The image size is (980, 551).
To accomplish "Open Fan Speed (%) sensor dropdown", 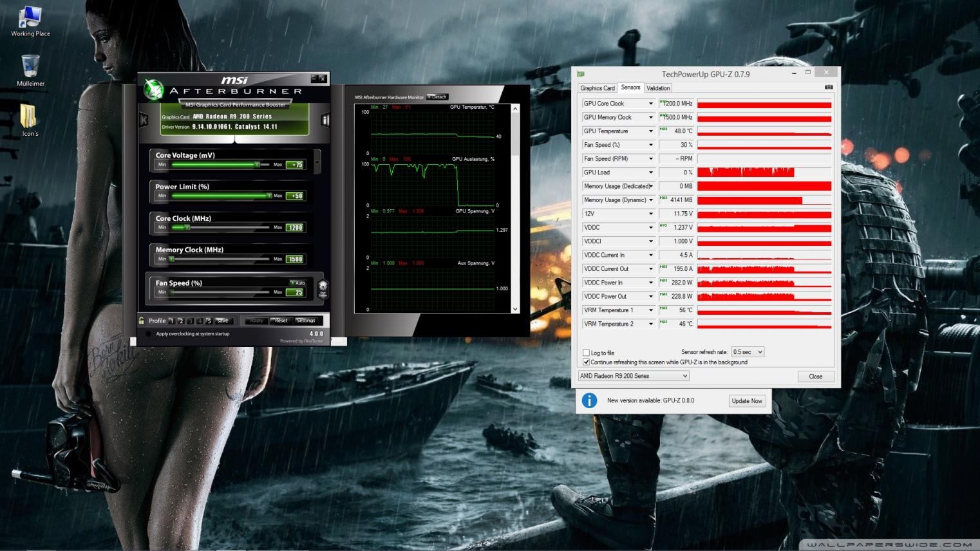I will [650, 145].
